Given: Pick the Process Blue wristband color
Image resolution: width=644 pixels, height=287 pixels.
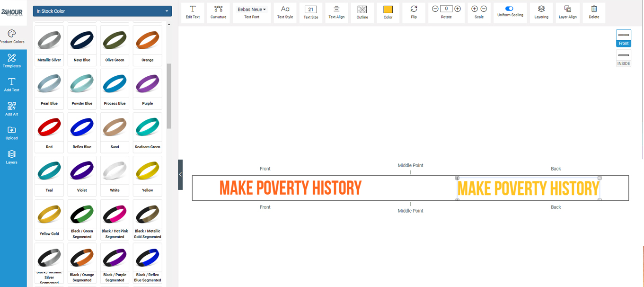Looking at the screenshot, I should click(115, 89).
